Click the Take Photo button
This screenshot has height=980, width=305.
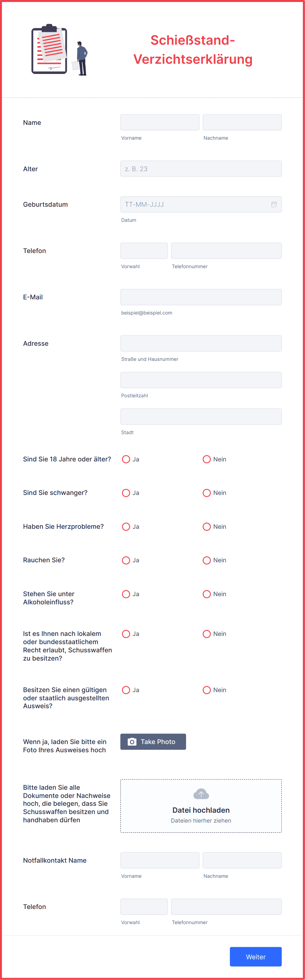pos(153,741)
